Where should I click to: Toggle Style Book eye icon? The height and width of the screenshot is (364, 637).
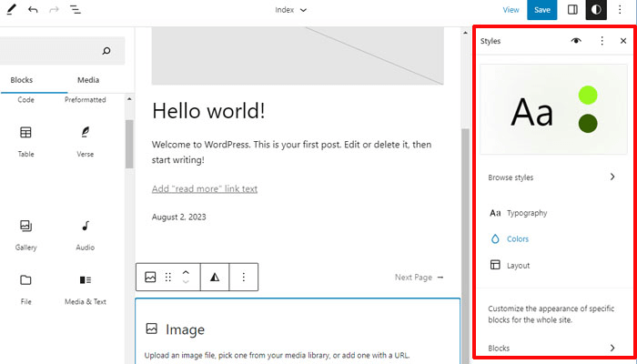pyautogui.click(x=576, y=41)
